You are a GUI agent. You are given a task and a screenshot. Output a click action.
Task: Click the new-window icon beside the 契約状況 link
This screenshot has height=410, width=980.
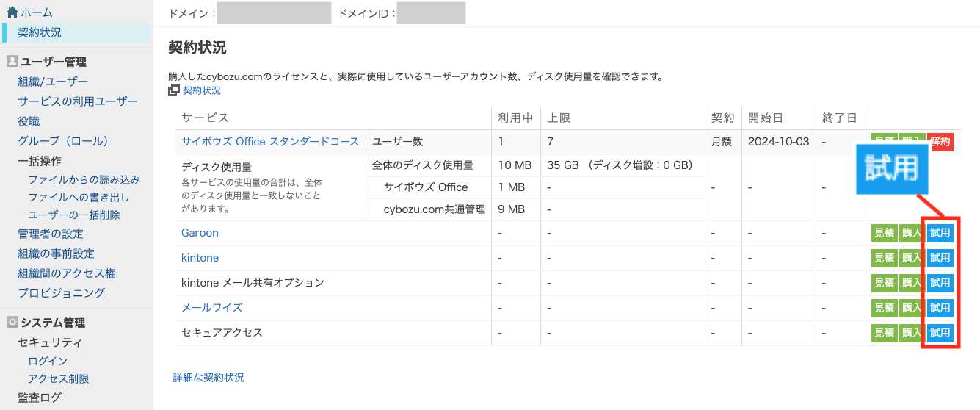click(174, 90)
